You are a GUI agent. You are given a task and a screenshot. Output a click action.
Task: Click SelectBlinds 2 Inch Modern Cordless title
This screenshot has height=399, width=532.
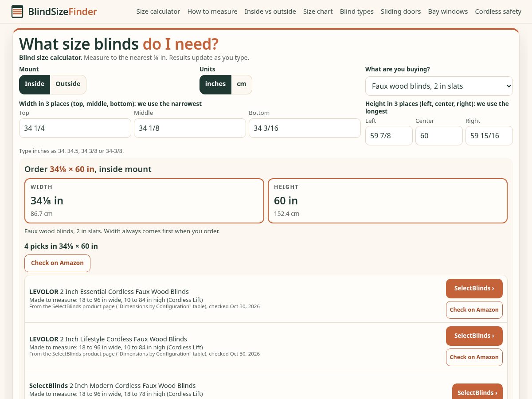pyautogui.click(x=112, y=386)
